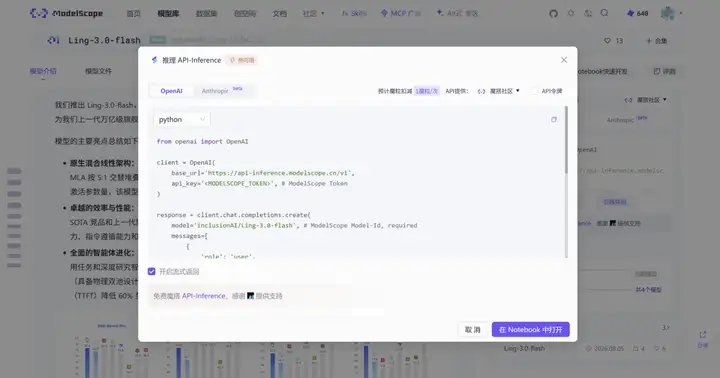Go to 首页 in the top navigation

[133, 13]
